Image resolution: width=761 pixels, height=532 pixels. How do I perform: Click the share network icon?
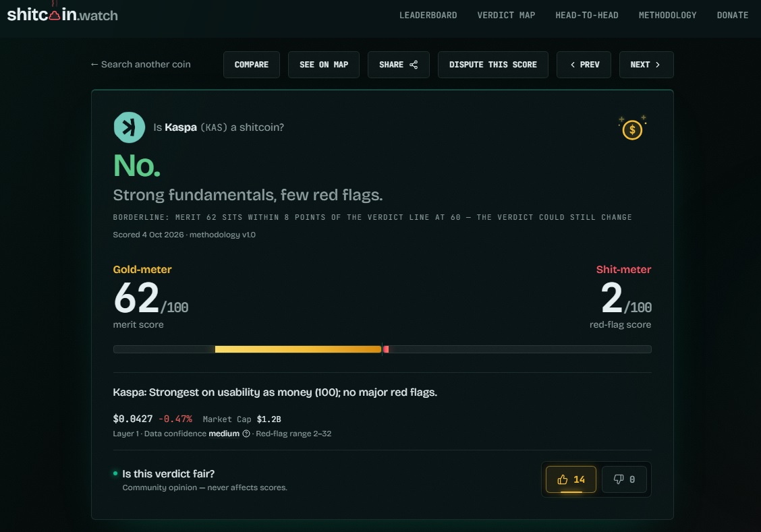414,65
